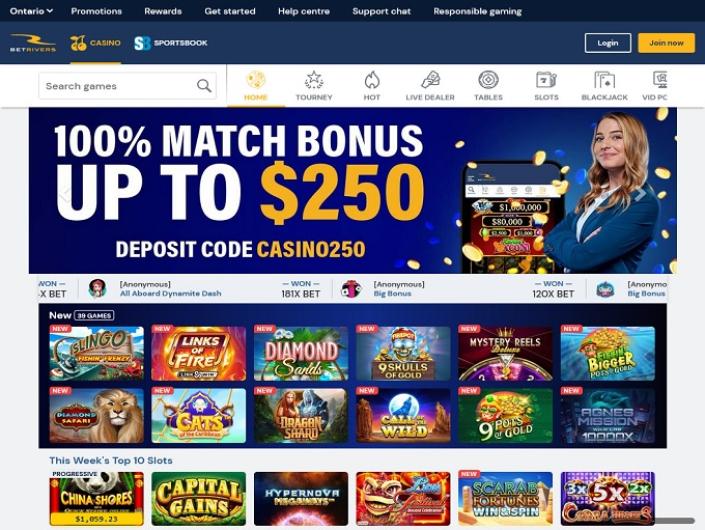Click the BetRivers logo
Screen dimensions: 705x530
point(33,43)
